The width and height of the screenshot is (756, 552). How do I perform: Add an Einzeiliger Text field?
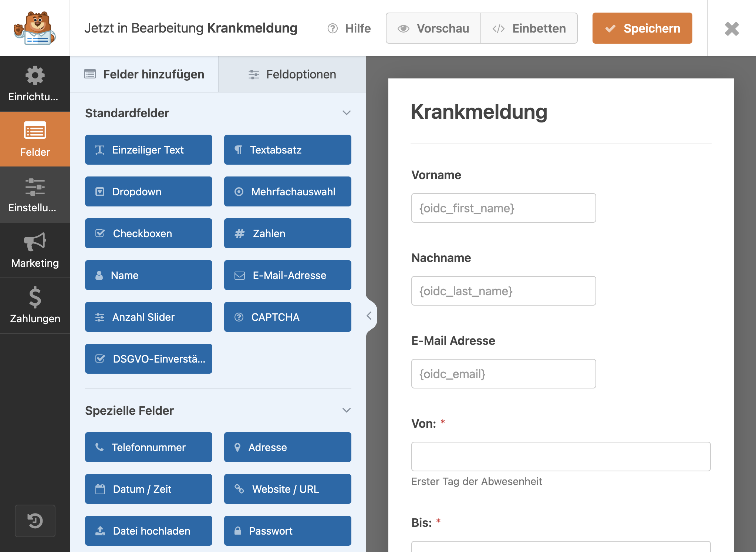[x=149, y=150]
